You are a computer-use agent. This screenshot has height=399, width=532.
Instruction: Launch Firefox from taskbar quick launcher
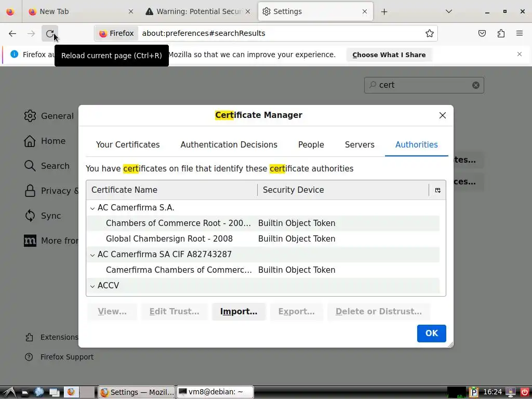(x=71, y=392)
